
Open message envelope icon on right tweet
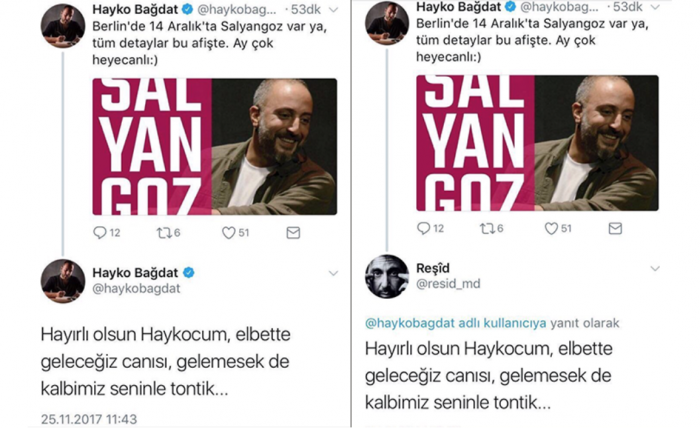615,229
